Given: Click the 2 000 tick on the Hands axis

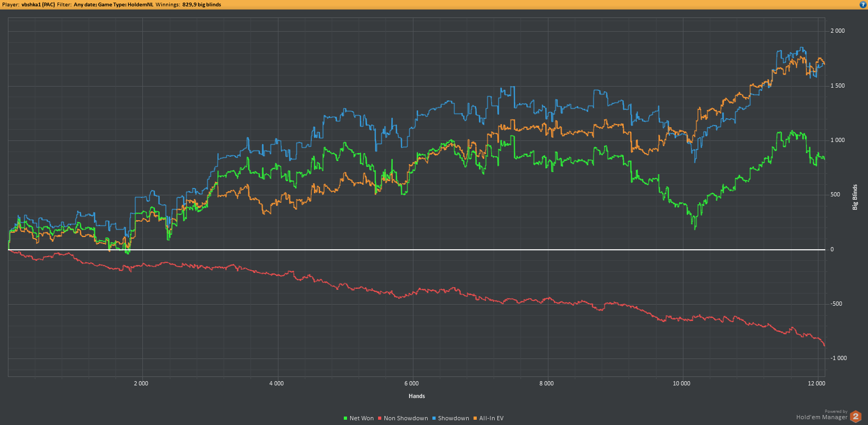Looking at the screenshot, I should click(x=141, y=383).
